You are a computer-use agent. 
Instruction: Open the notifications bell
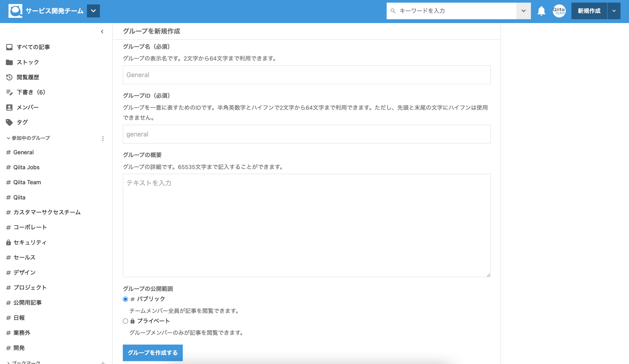click(x=541, y=11)
